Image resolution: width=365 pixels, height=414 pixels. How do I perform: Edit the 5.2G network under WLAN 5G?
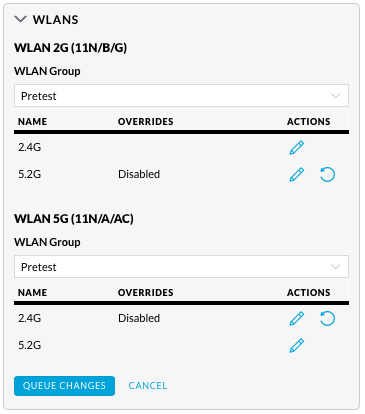pyautogui.click(x=296, y=345)
